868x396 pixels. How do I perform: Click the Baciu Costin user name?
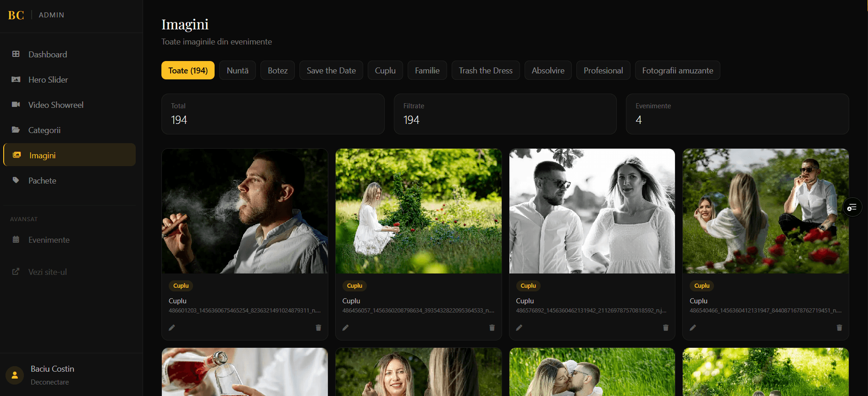pos(52,369)
